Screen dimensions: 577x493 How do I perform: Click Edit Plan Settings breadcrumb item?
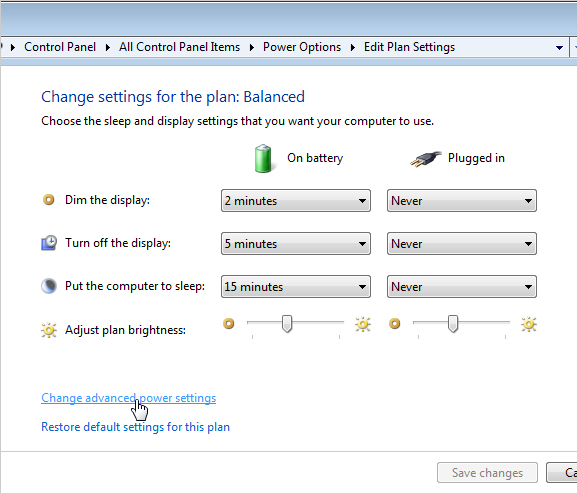click(x=409, y=47)
